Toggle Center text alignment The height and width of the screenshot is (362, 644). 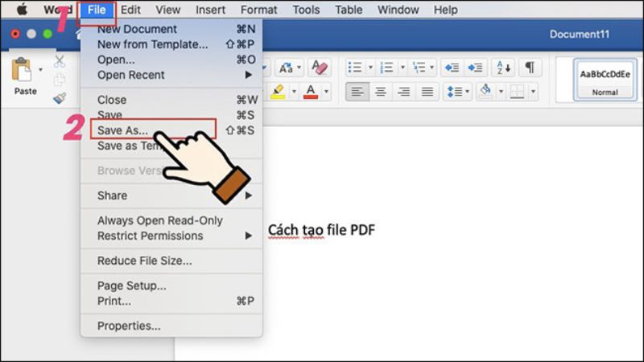tap(381, 92)
